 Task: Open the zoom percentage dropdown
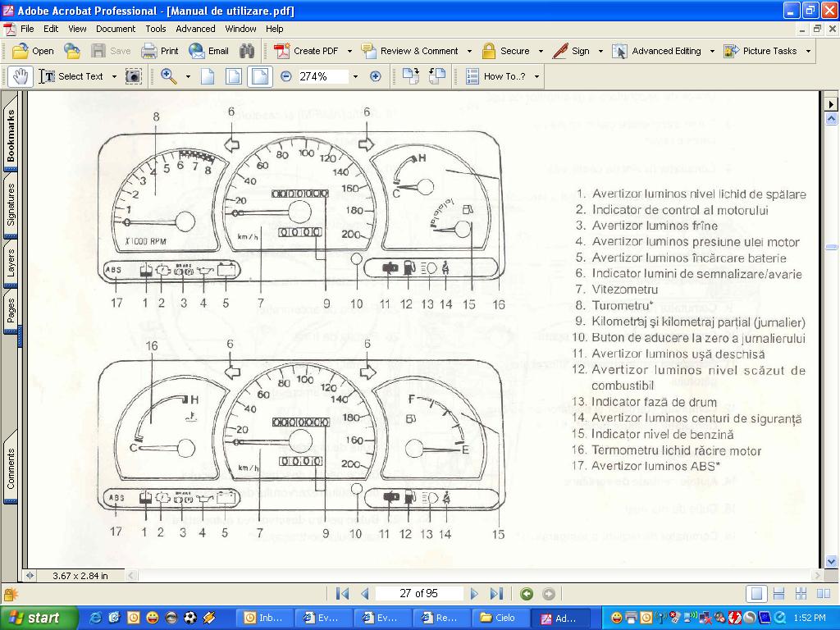click(x=355, y=76)
